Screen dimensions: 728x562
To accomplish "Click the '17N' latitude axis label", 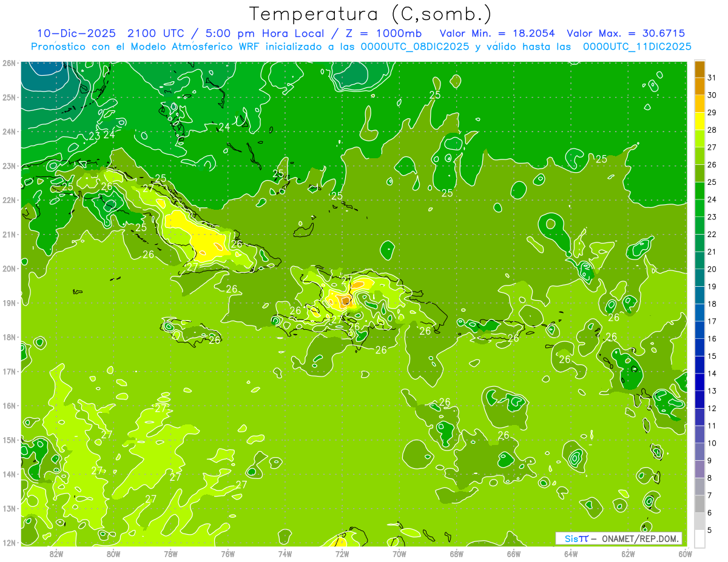I will coord(8,371).
